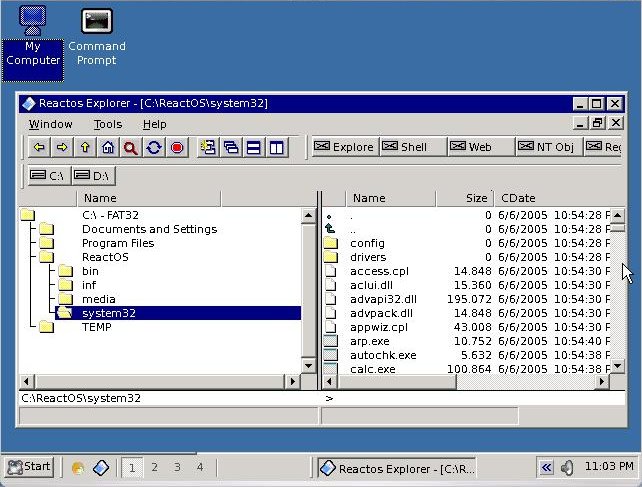Click the tree pane scroll right arrow
Screen dimensions: 642x487
coord(292,382)
